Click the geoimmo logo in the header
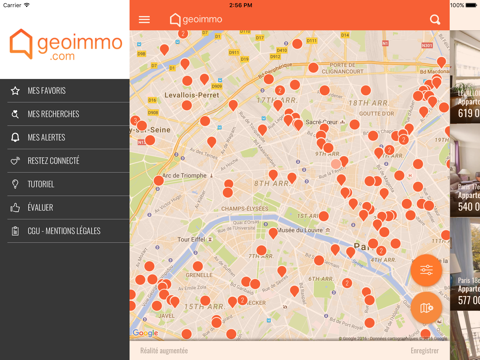Image resolution: width=480 pixels, height=360 pixels. tap(196, 20)
